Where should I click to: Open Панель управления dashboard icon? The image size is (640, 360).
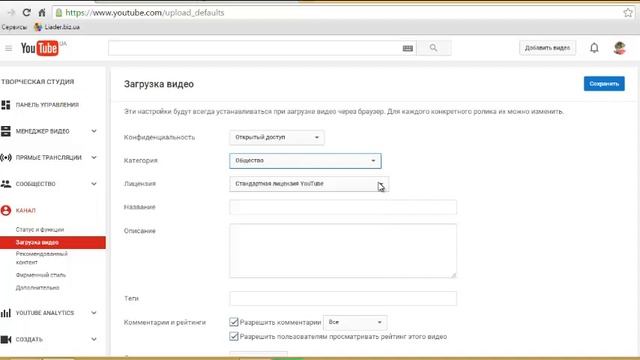[x=6, y=105]
